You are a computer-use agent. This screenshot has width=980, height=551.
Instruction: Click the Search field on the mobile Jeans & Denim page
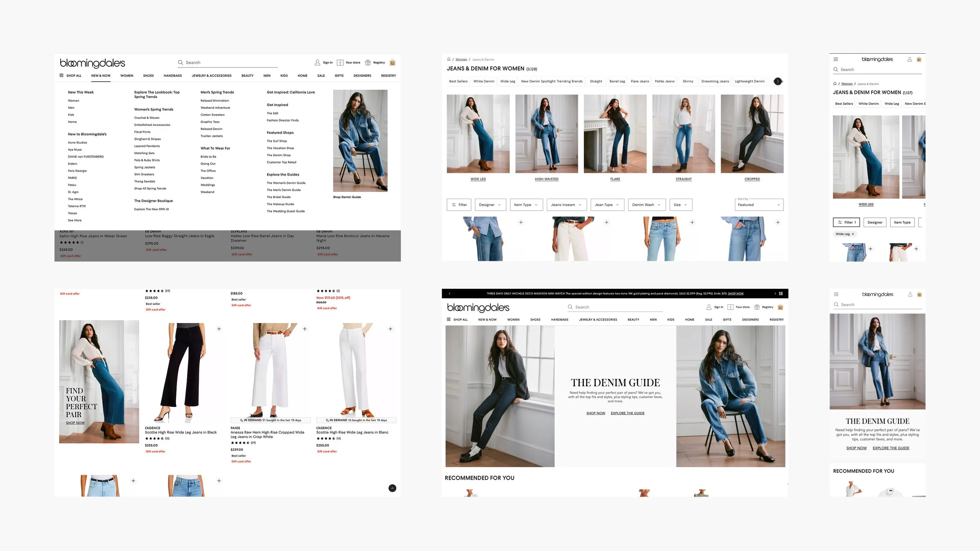tap(877, 70)
